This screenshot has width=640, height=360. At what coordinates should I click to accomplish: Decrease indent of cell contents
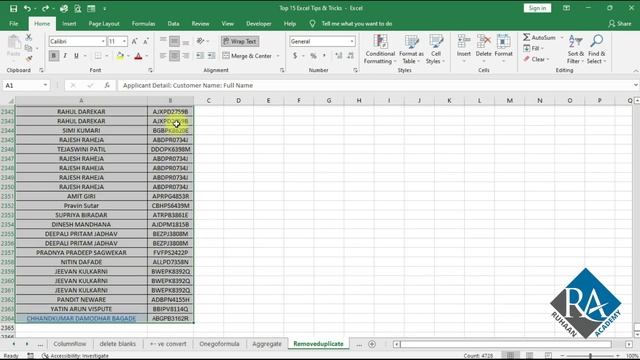[x=200, y=56]
